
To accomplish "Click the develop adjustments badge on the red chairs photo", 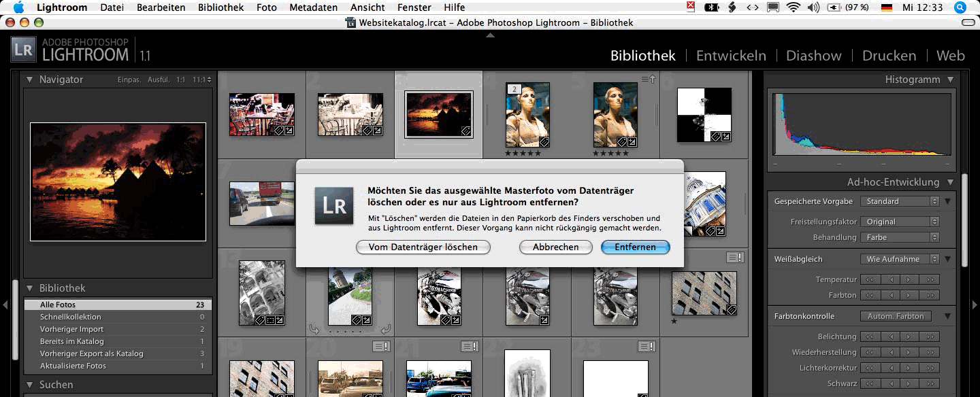I will click(x=289, y=130).
